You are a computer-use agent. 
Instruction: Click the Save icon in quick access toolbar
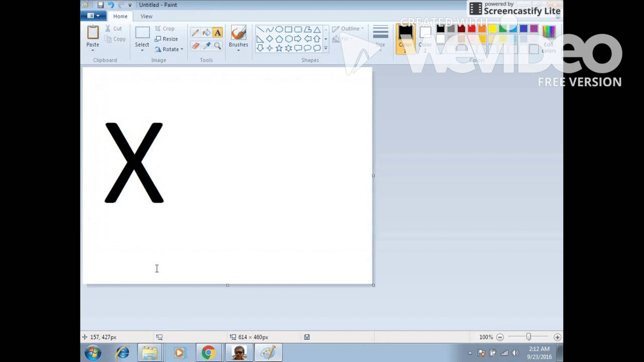tap(100, 5)
